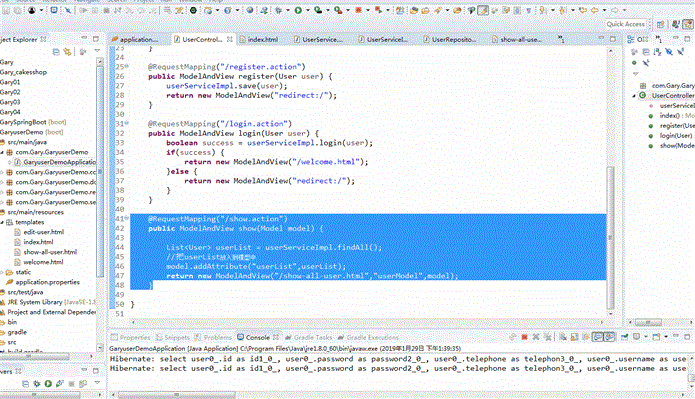Collapse the com.Gary.GaryuserDemo package
Viewport: 695px width, 399px height.
2,152
